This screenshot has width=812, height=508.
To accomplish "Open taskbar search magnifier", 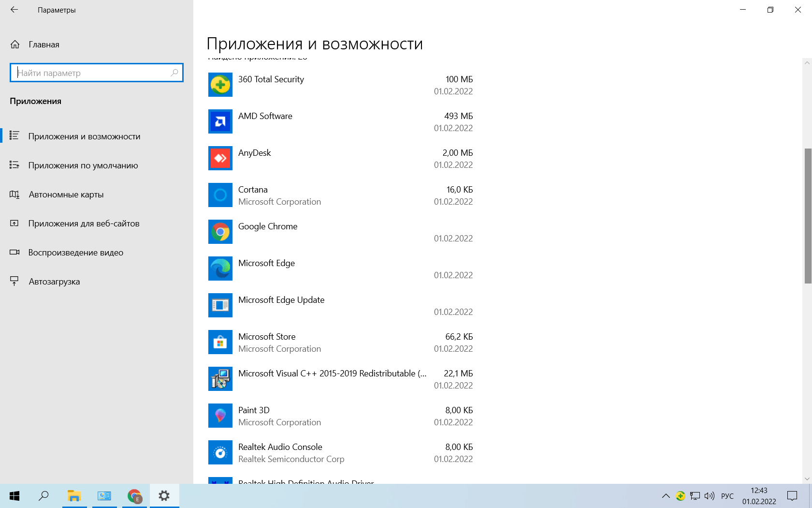I will [x=44, y=496].
